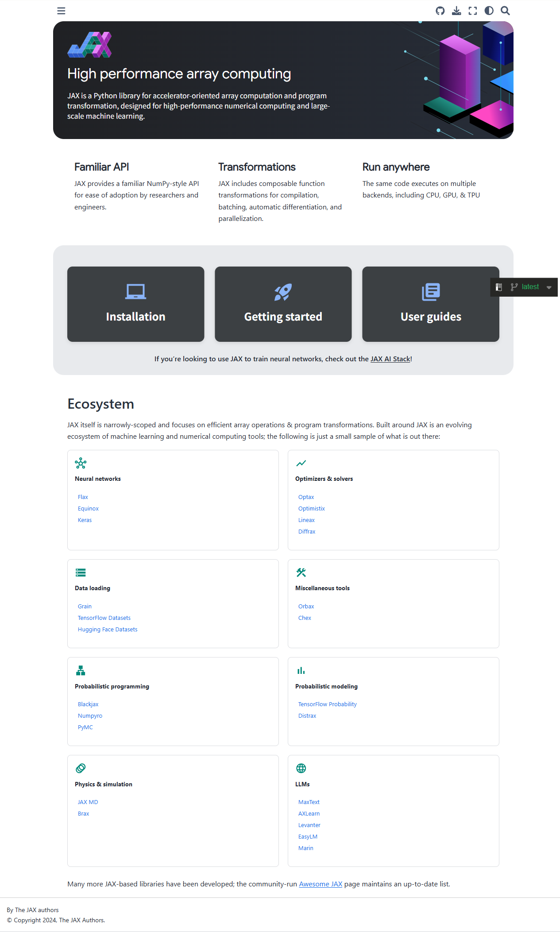Open the search magnifier icon
The width and height of the screenshot is (560, 932).
pyautogui.click(x=505, y=11)
